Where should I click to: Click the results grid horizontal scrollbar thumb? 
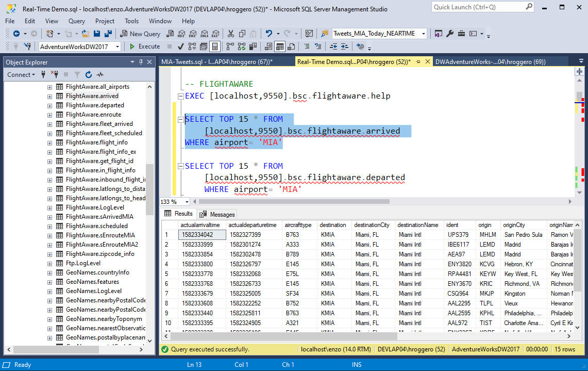click(283, 336)
